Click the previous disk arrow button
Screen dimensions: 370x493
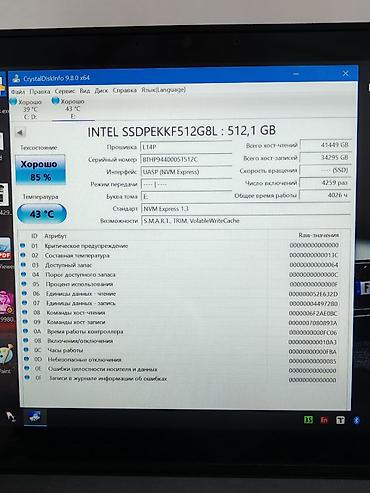click(20, 132)
